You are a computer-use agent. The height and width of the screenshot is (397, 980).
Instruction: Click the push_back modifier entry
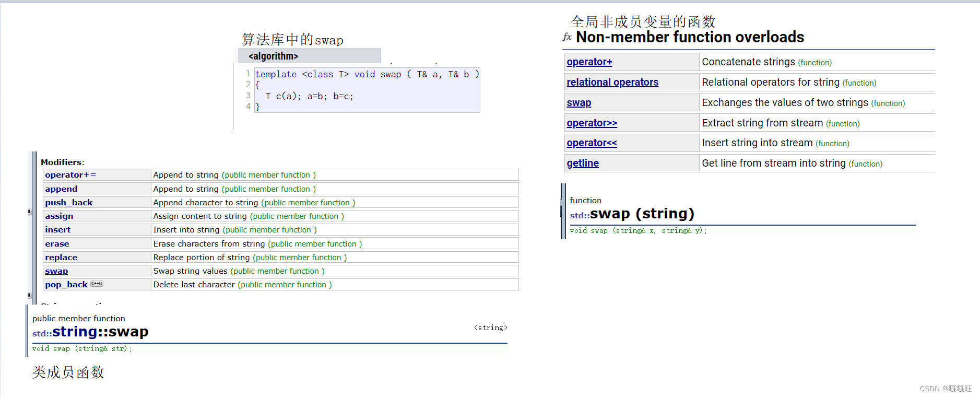(68, 203)
